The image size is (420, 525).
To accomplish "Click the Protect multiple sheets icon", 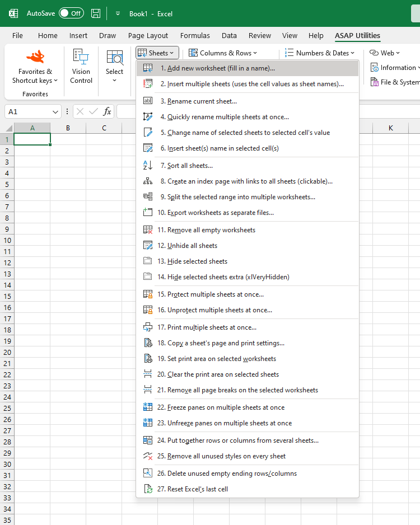I will [148, 294].
